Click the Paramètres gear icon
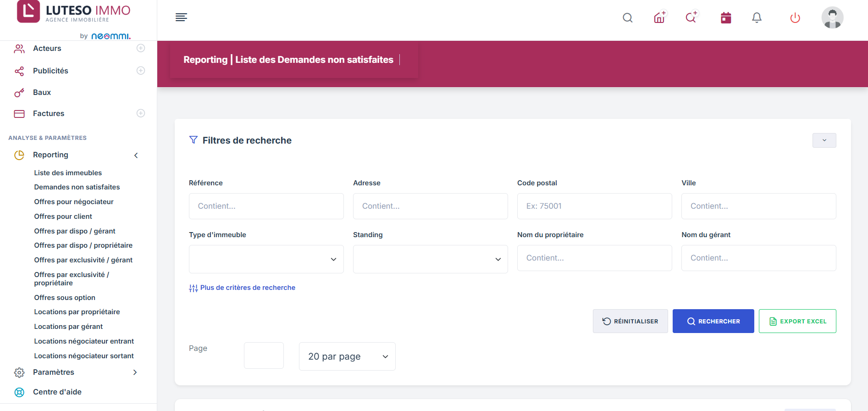 coord(19,372)
